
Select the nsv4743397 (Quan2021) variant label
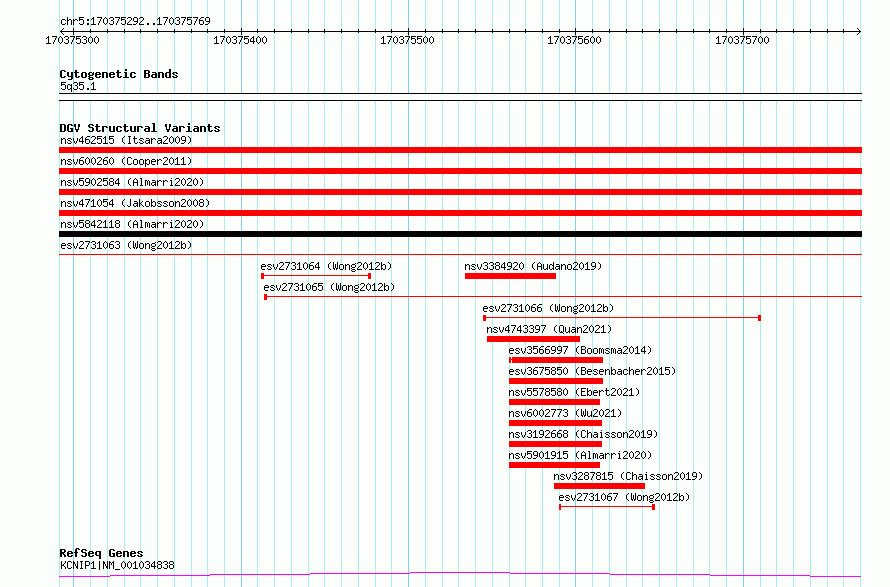pos(549,329)
